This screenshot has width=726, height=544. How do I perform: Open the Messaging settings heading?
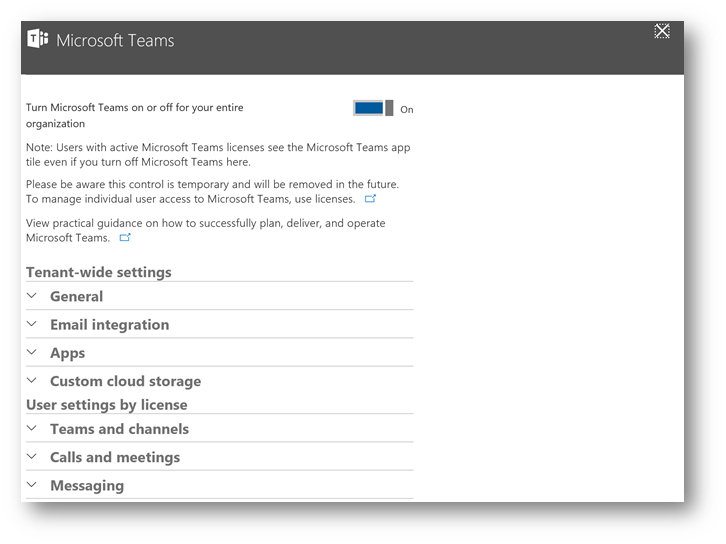tap(87, 486)
